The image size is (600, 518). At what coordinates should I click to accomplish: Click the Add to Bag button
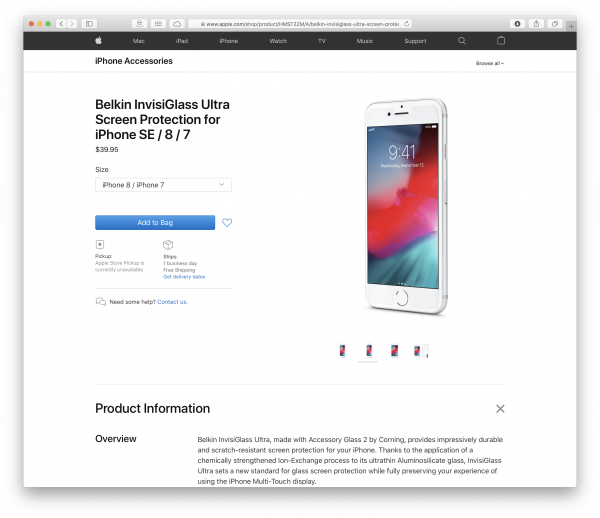tap(155, 223)
